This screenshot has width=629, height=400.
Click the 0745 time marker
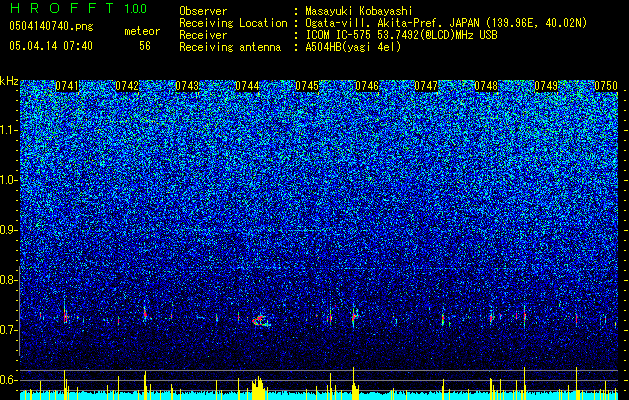click(307, 86)
